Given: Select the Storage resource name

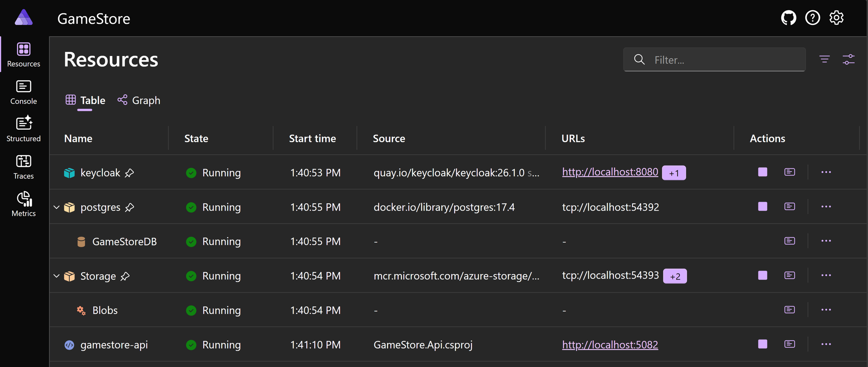Looking at the screenshot, I should coord(98,276).
